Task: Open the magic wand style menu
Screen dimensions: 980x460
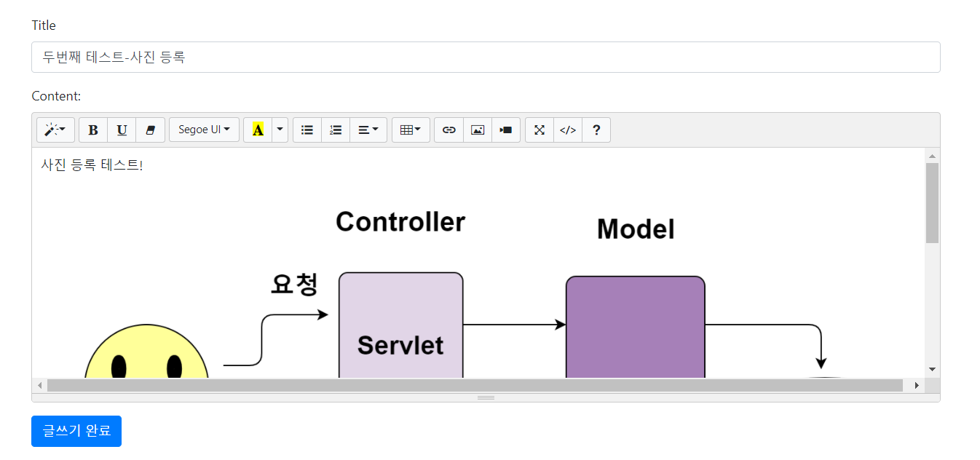Action: tap(55, 130)
